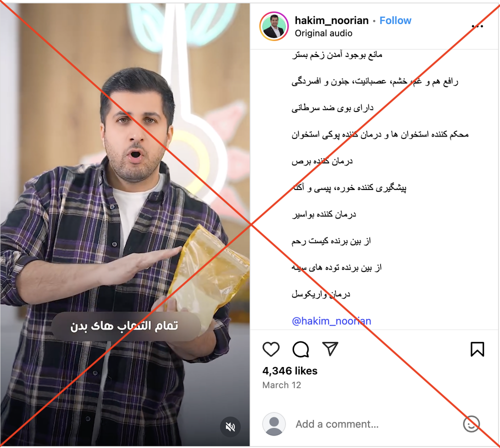Open comments via the speech bubble icon

click(300, 349)
